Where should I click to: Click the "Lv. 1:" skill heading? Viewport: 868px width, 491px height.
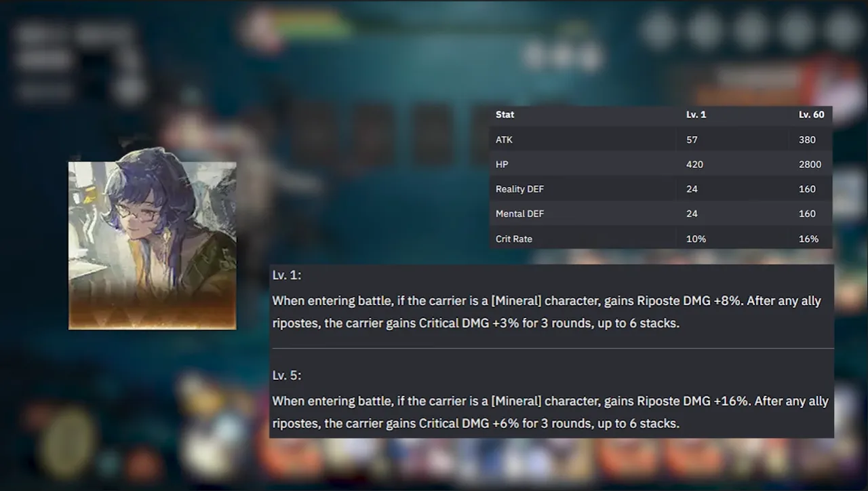287,275
